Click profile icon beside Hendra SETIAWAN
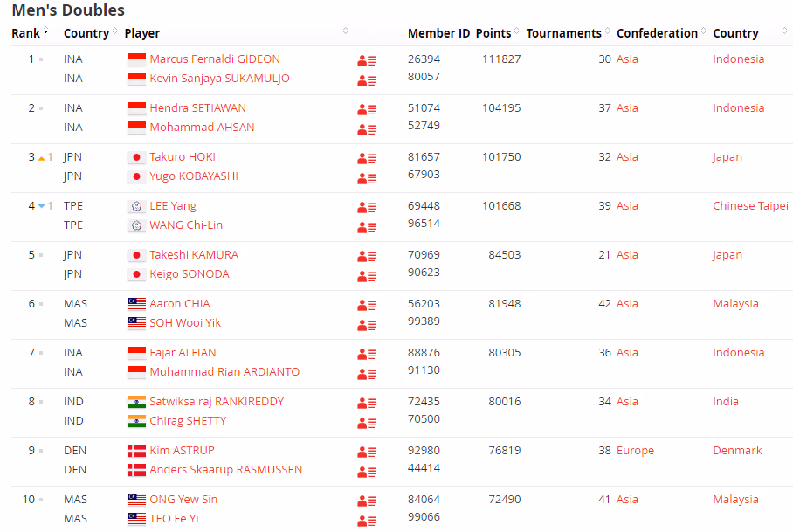793x532 pixels. (x=367, y=109)
